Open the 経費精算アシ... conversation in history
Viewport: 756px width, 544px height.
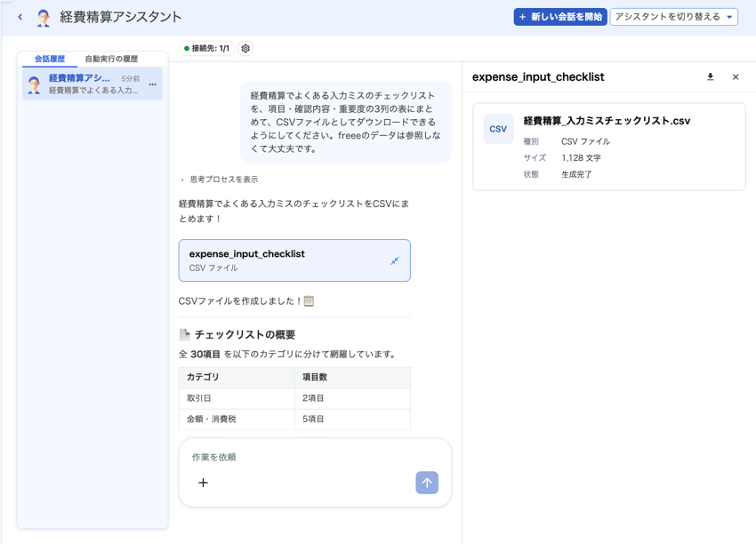(92, 84)
